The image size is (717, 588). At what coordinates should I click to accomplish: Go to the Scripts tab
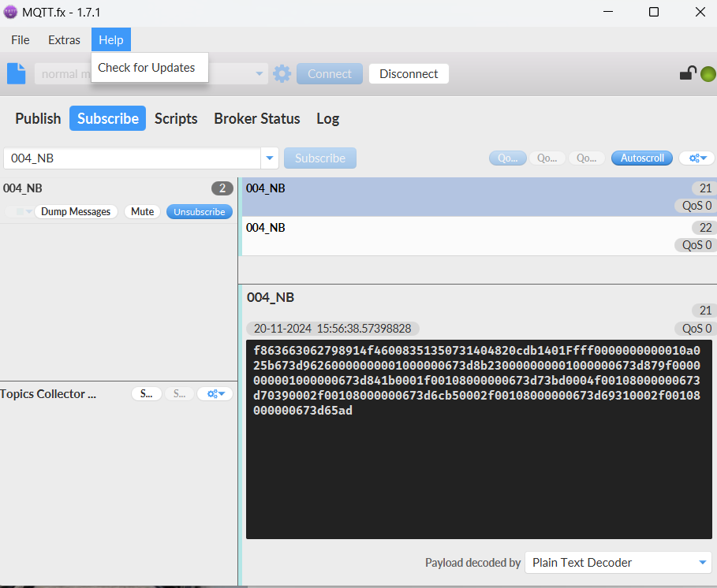point(176,118)
